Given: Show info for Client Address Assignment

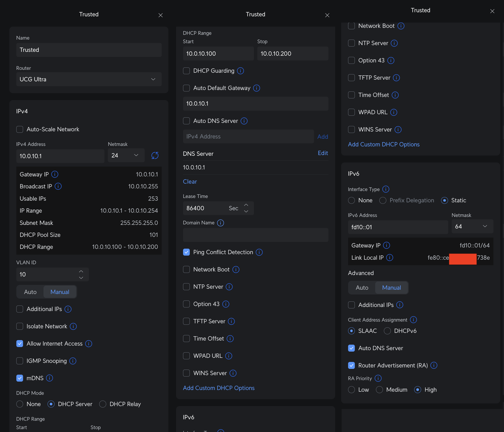Looking at the screenshot, I should 413,320.
